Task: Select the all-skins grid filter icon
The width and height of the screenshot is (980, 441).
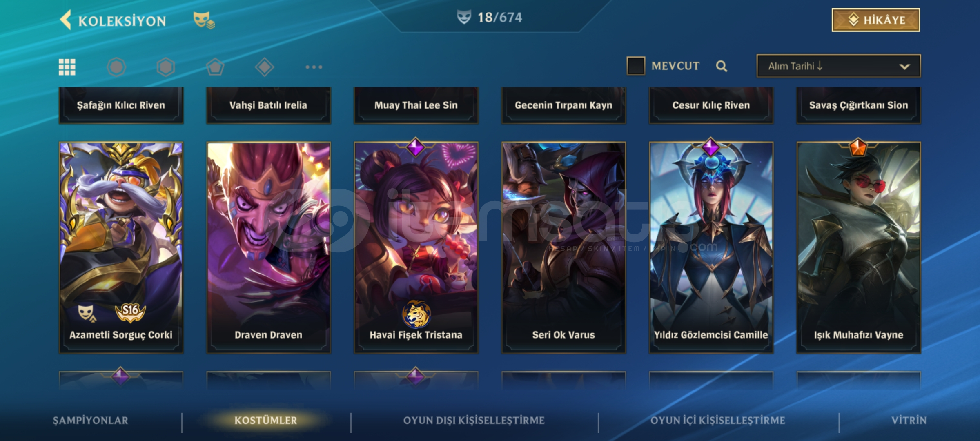Action: 67,67
